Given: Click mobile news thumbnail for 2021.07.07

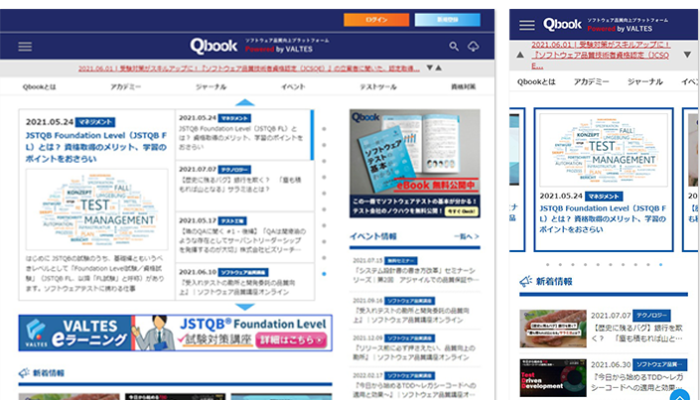Looking at the screenshot, I should tap(553, 329).
